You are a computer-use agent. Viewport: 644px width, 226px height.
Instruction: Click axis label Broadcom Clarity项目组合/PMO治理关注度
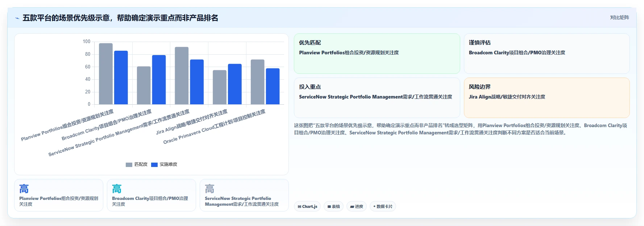pyautogui.click(x=107, y=125)
